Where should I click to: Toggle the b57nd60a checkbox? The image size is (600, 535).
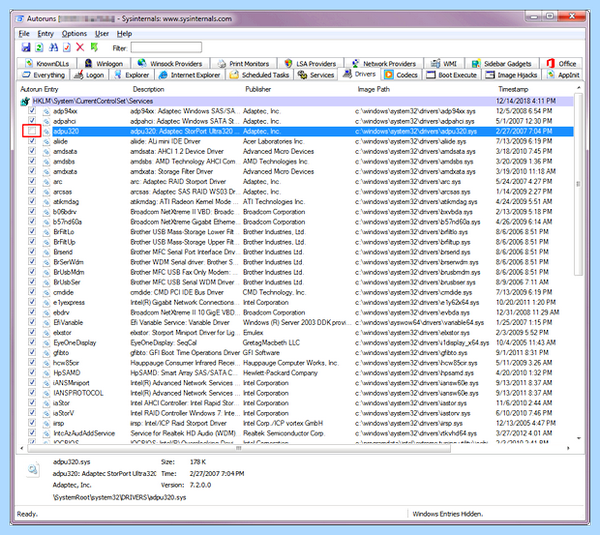pos(32,222)
